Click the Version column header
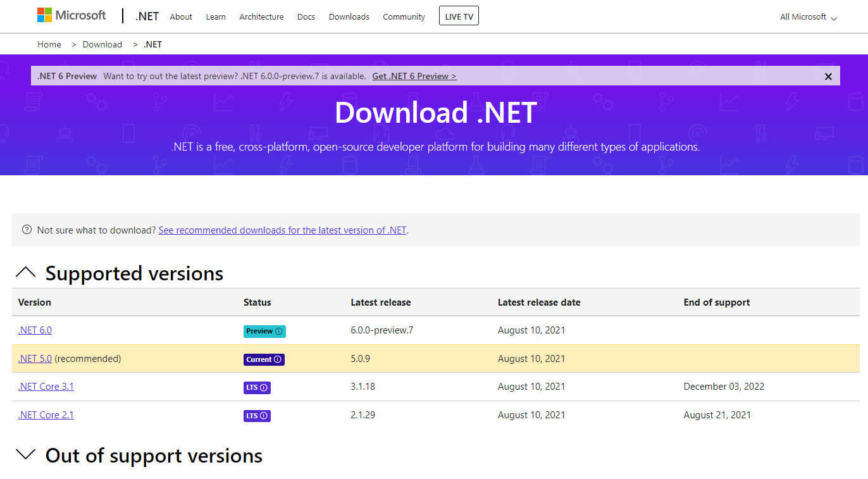The height and width of the screenshot is (479, 868). click(35, 302)
